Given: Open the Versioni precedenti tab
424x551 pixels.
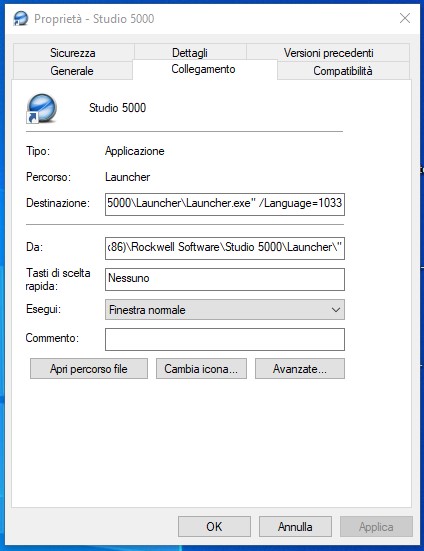Looking at the screenshot, I should 328,53.
